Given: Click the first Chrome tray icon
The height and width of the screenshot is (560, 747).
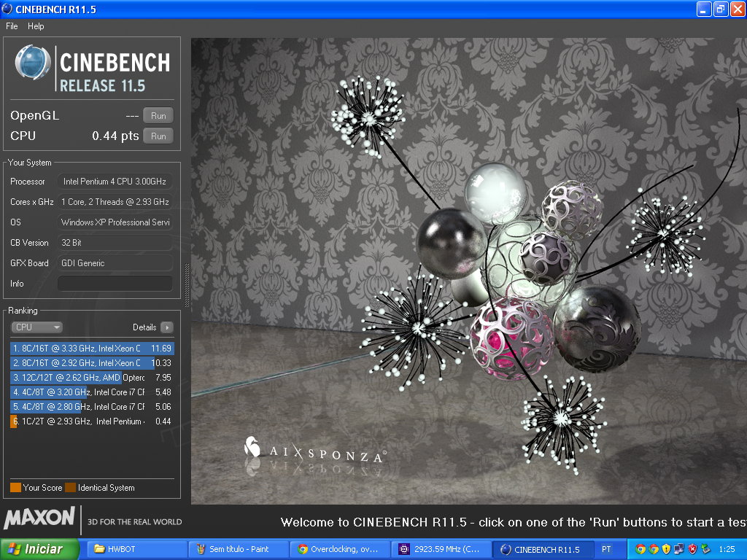Looking at the screenshot, I should click(x=640, y=549).
